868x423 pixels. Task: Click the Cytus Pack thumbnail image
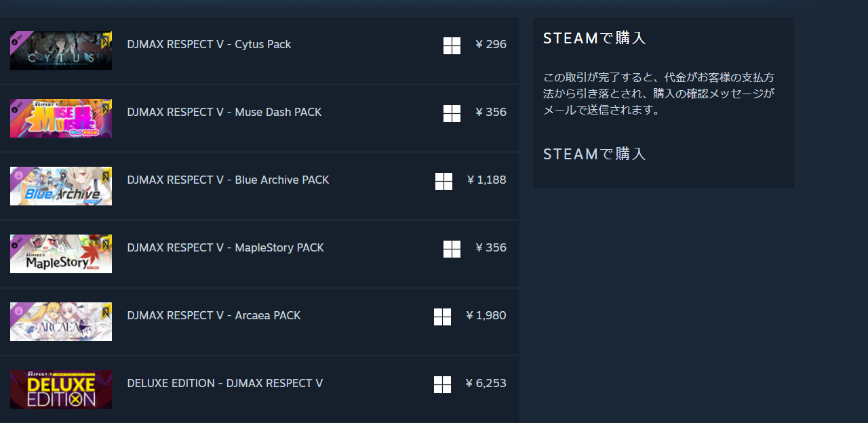click(x=61, y=50)
